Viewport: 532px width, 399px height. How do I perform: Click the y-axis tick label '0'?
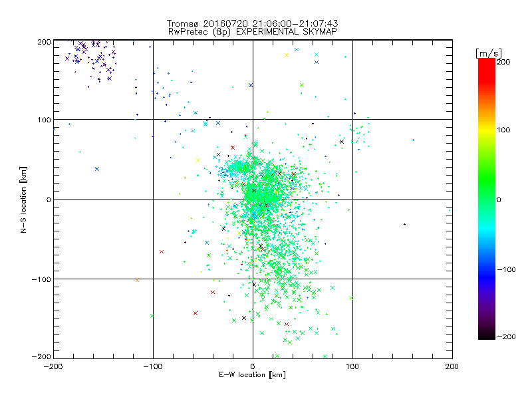pyautogui.click(x=49, y=199)
